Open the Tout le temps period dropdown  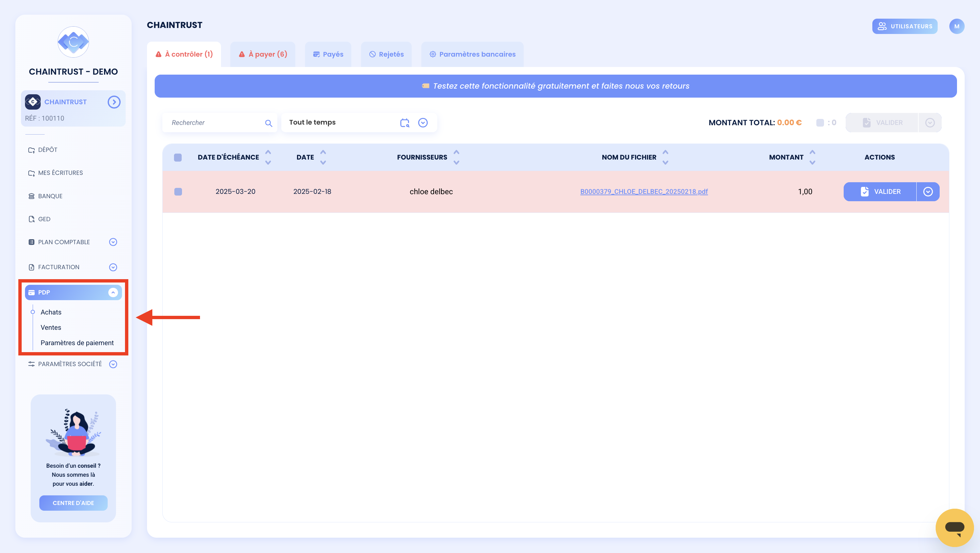[x=423, y=123]
